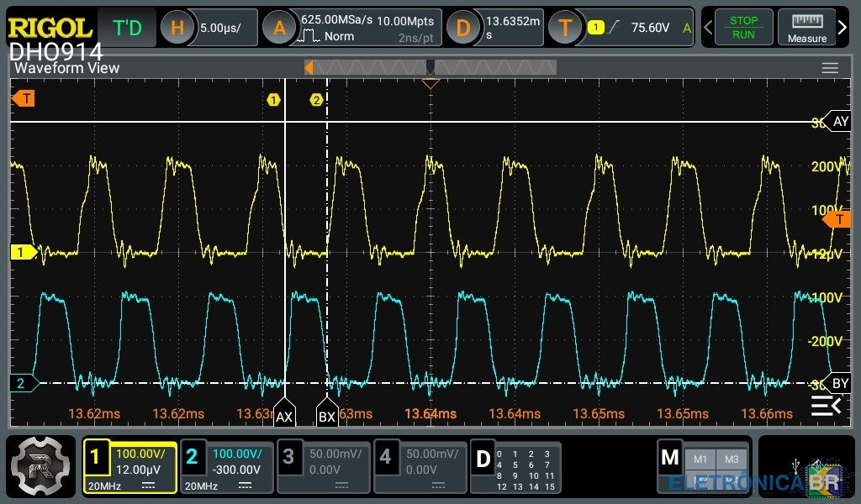
Task: Click the collapse side panel icon
Action: (826, 407)
